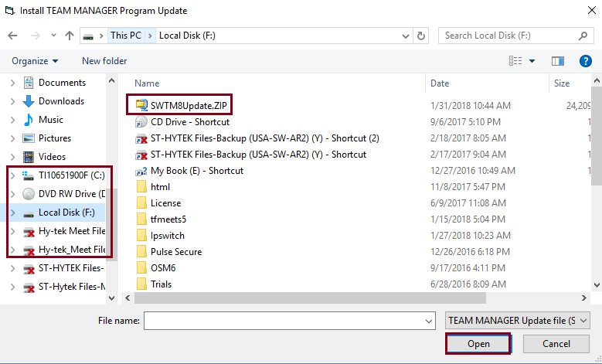Click the ST-HYTEK Files network drive icon
The image size is (602, 364).
29,268
